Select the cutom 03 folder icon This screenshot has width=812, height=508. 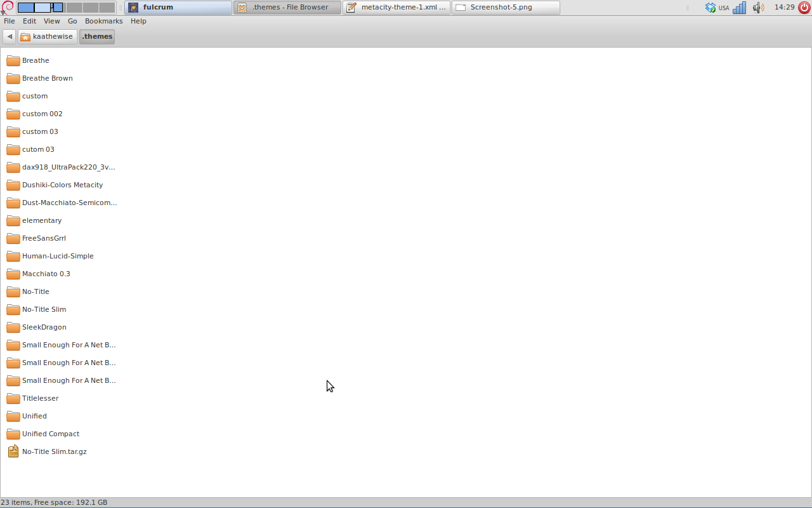[13, 149]
